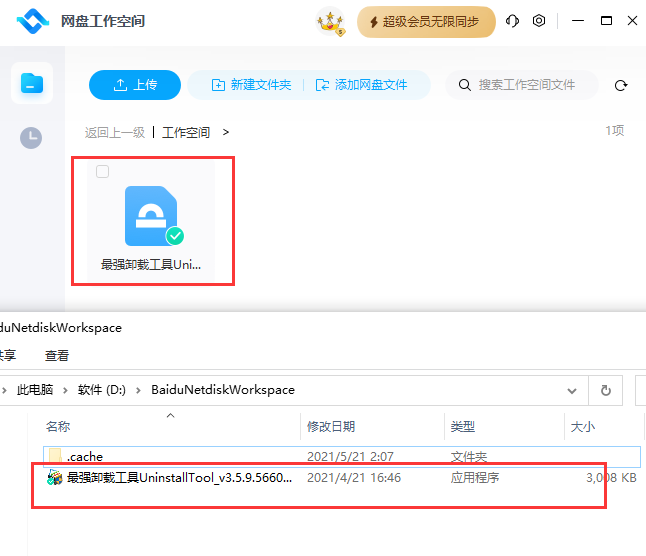
Task: Click the search magnifier icon
Action: click(x=465, y=85)
